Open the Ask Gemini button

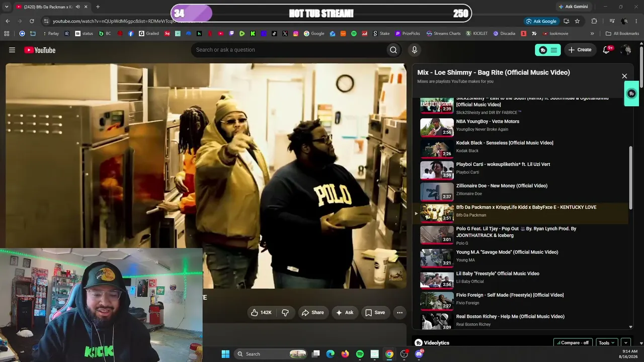tap(573, 7)
